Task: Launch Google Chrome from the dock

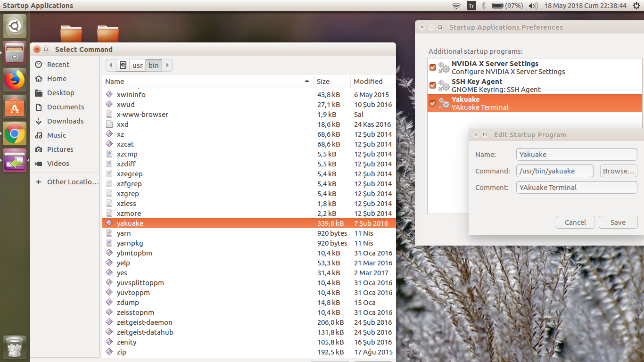Action: 15,133
